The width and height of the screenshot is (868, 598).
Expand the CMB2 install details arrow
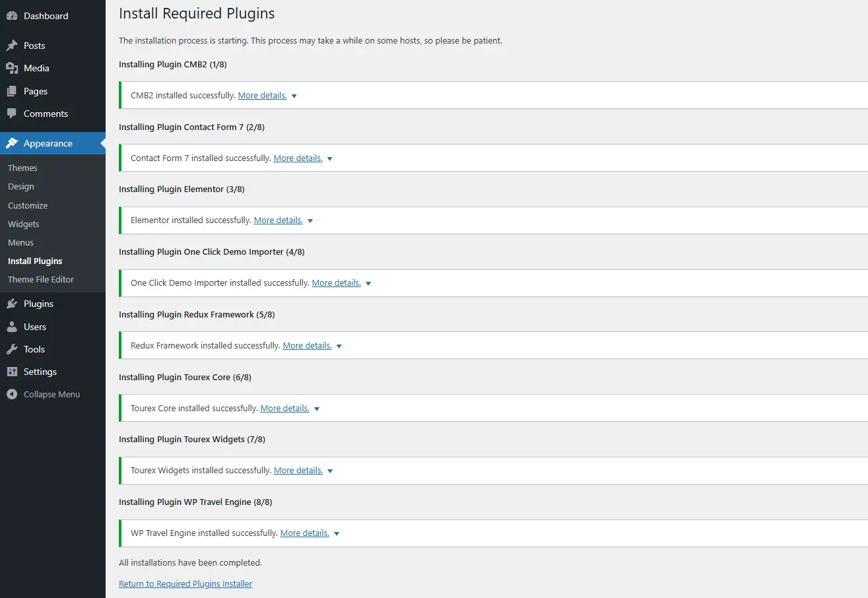pyautogui.click(x=294, y=96)
